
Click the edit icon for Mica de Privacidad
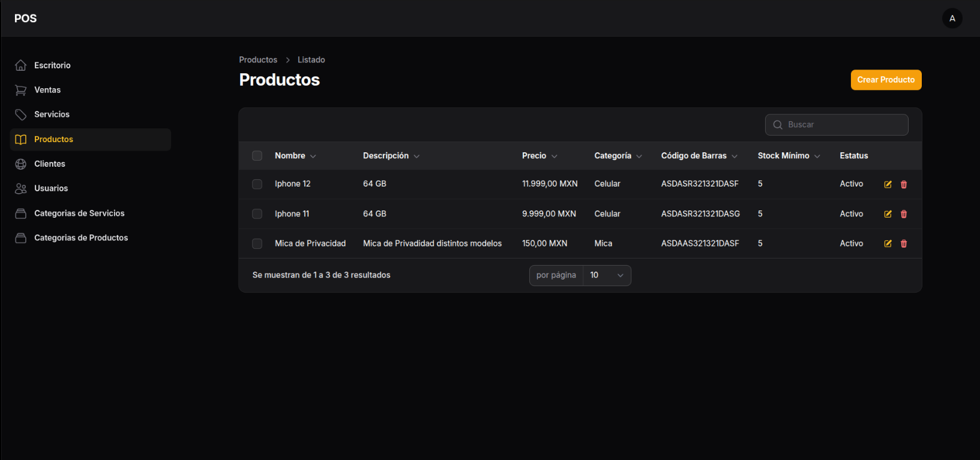(x=888, y=243)
